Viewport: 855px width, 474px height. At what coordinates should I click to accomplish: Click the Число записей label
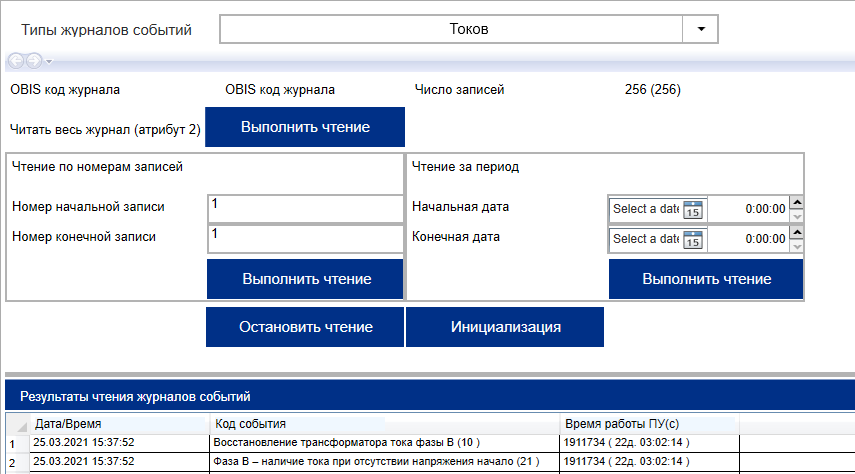click(x=459, y=89)
